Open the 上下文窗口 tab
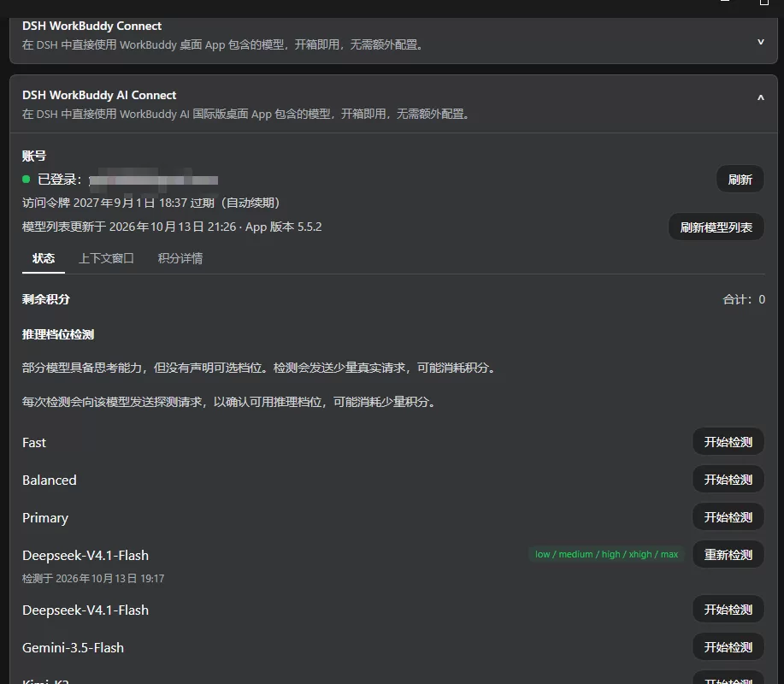 coord(106,258)
